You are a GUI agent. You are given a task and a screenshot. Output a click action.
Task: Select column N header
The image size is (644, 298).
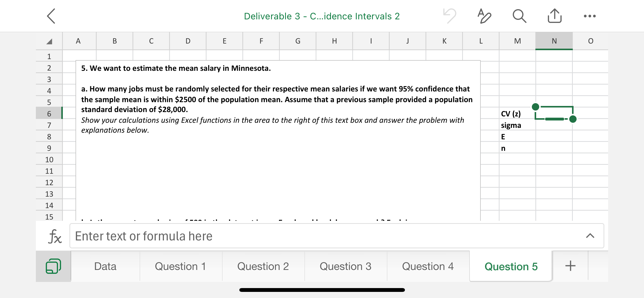pyautogui.click(x=554, y=40)
